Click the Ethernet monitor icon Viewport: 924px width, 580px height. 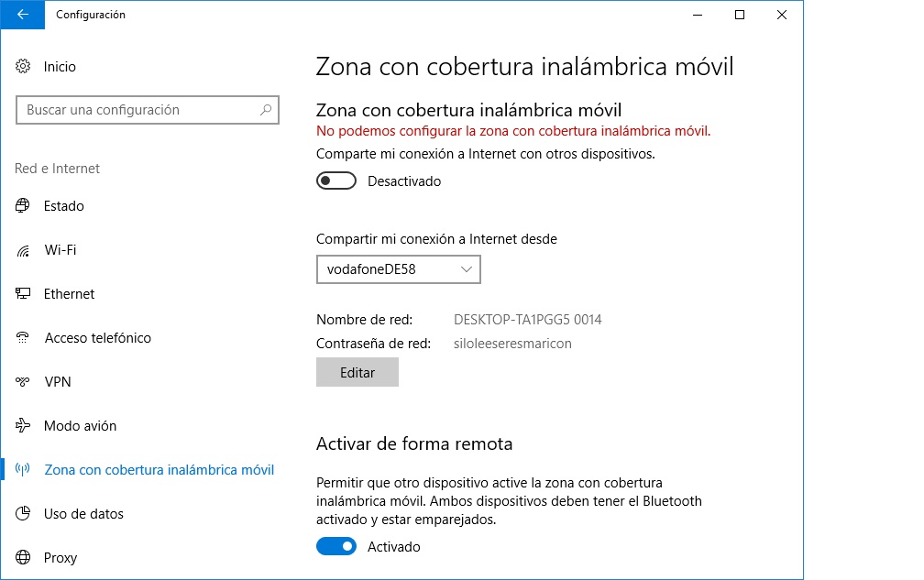23,294
